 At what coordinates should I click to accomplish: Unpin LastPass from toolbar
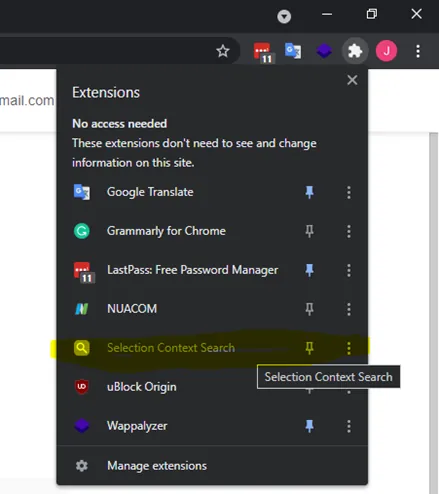tap(309, 270)
